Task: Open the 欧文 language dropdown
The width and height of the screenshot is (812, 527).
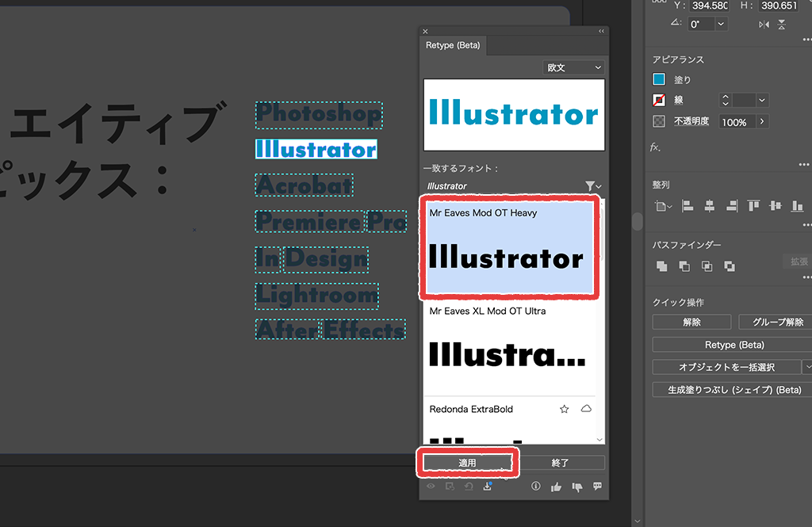Action: pos(573,67)
